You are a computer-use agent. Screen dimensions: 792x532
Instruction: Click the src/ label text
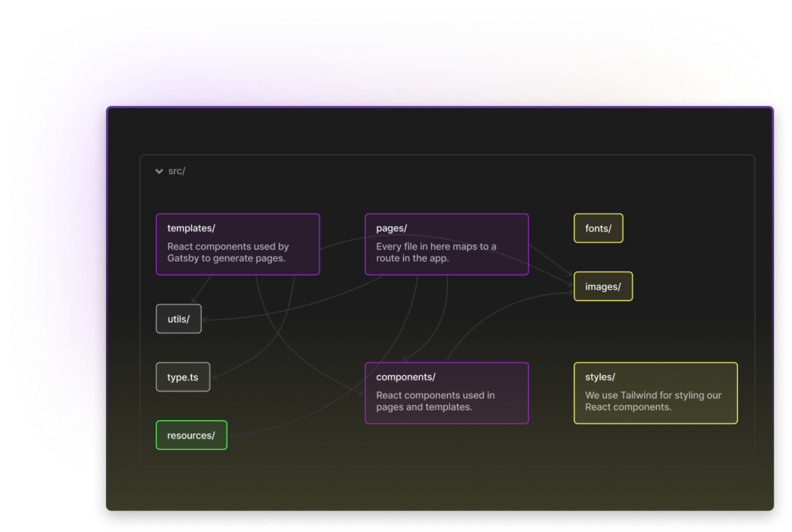[177, 171]
